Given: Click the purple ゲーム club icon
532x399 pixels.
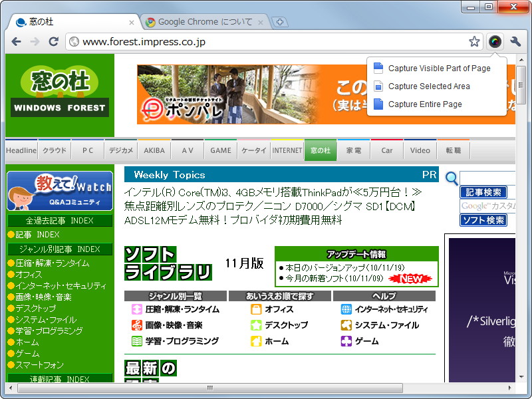Looking at the screenshot, I should click(346, 341).
